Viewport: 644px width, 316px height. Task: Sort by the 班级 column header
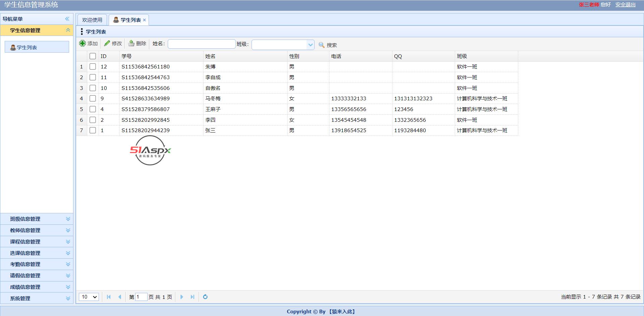pos(486,56)
